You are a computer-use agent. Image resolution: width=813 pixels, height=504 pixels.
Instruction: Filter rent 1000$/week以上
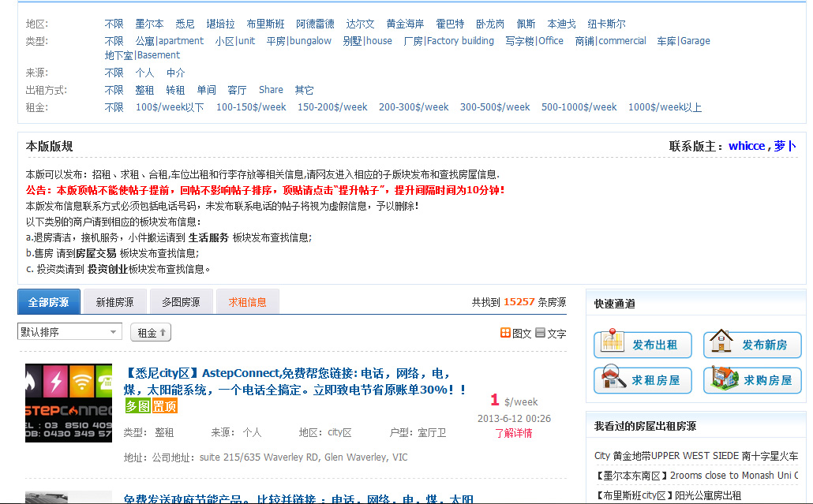[x=665, y=107]
